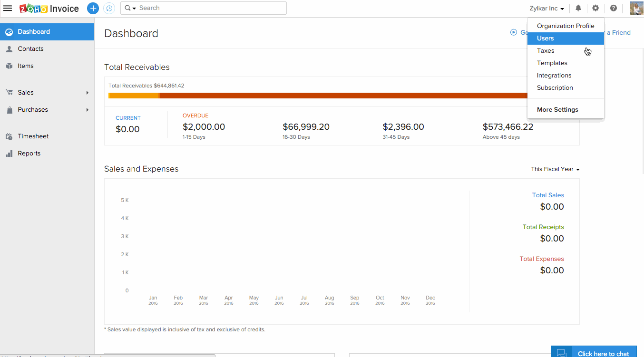The width and height of the screenshot is (644, 357).
Task: Open the Zylkar Inc organization dropdown
Action: [546, 9]
